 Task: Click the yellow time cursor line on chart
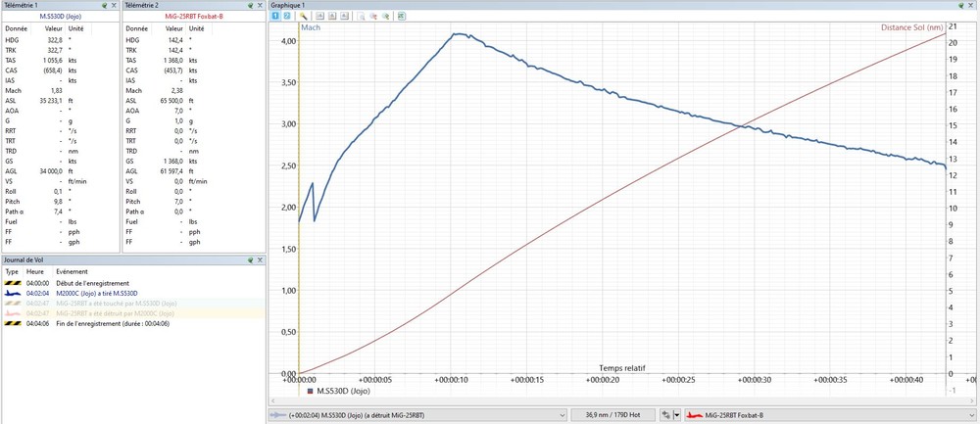[299, 200]
